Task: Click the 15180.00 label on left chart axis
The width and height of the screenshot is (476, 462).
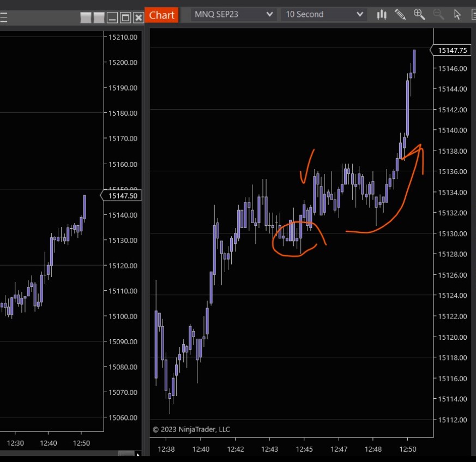Action: click(x=123, y=113)
